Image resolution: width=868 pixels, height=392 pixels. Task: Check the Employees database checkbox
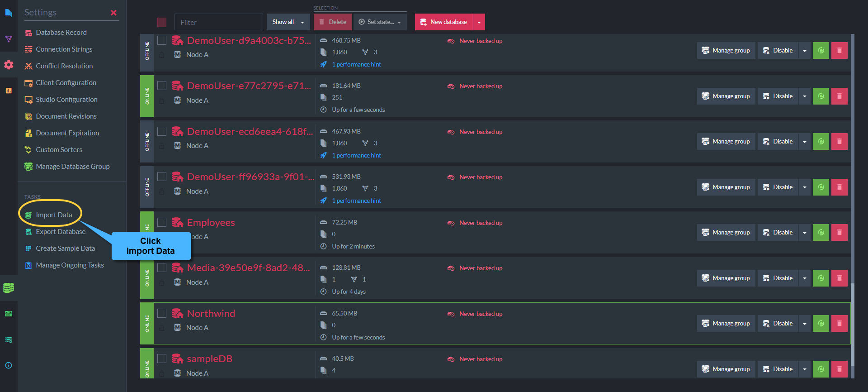162,222
